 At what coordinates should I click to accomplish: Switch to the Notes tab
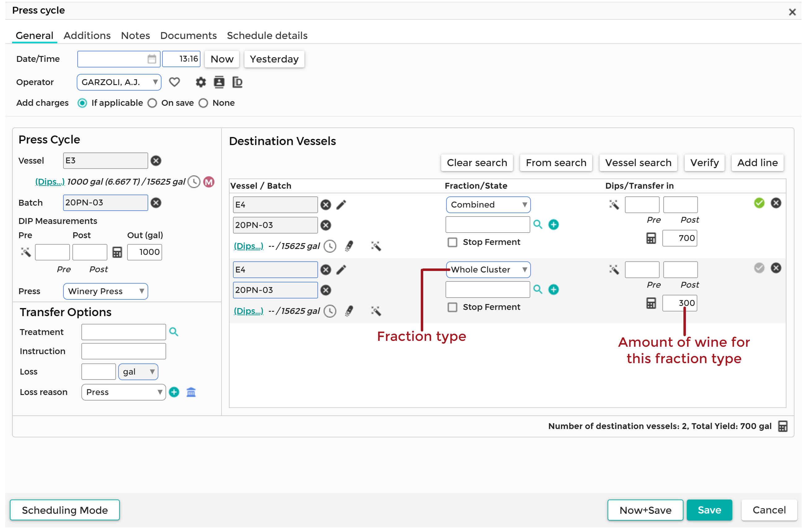(x=136, y=36)
